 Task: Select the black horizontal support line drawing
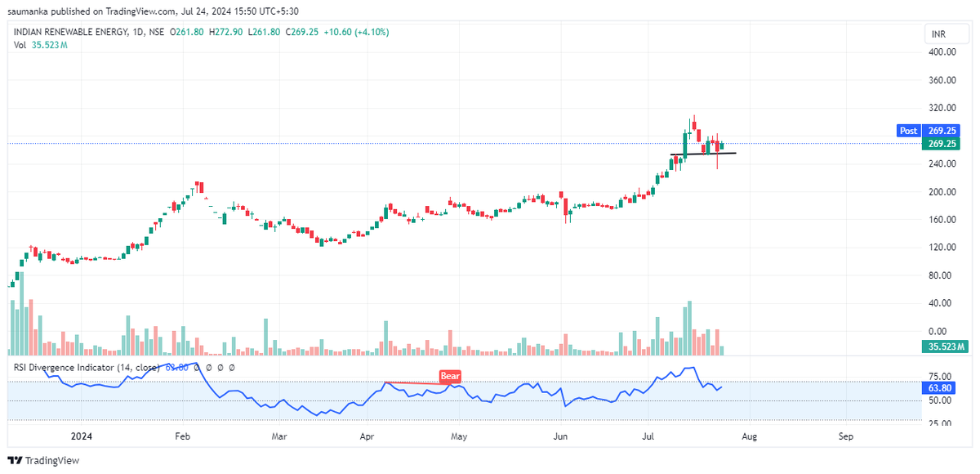(703, 154)
